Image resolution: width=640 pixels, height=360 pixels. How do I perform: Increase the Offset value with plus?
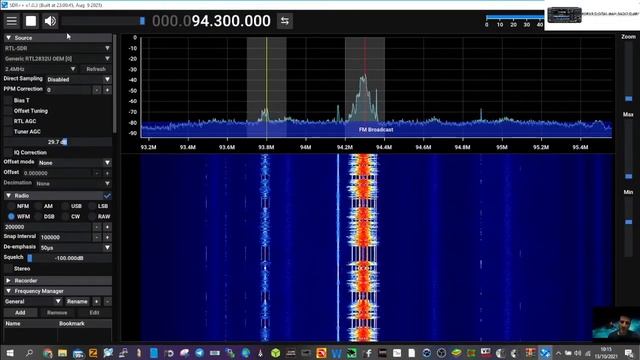click(107, 173)
